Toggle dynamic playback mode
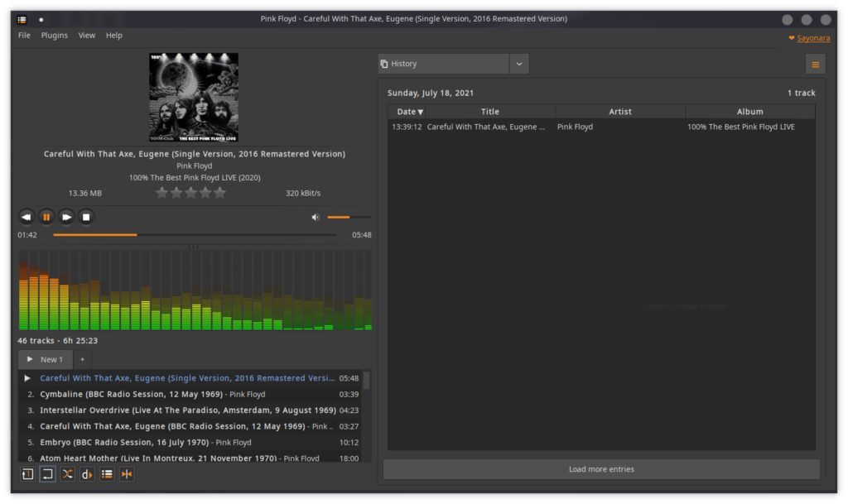The image size is (848, 504). (87, 474)
